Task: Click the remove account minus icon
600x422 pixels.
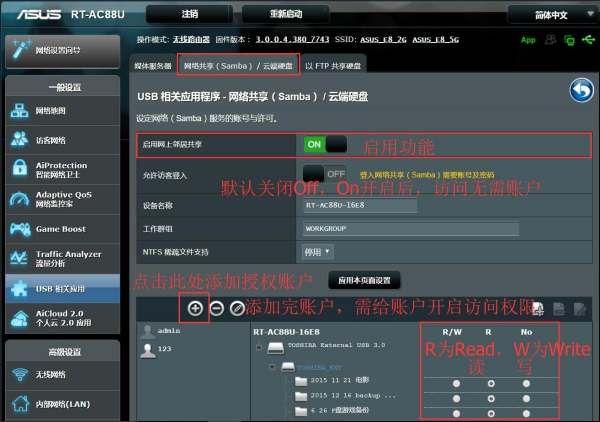Action: coord(217,308)
